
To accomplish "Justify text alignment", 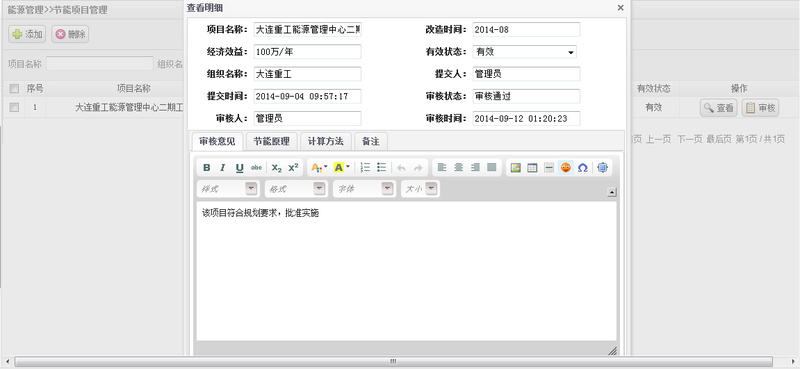I will (492, 167).
